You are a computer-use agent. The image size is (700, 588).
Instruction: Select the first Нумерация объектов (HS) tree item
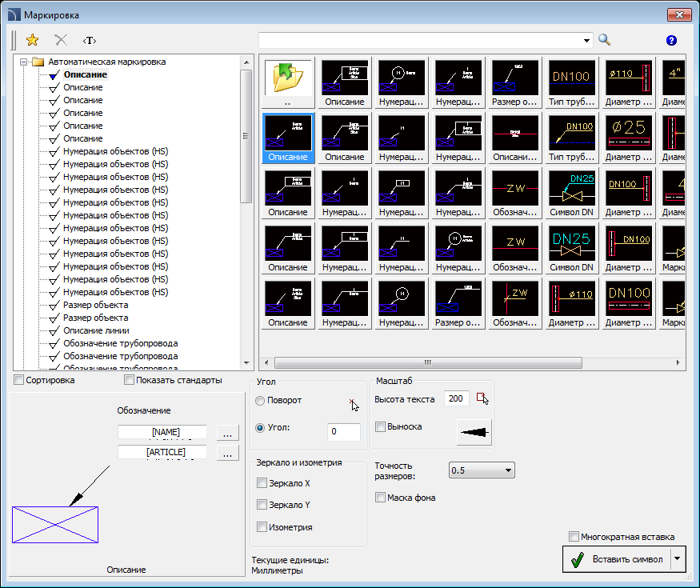116,151
